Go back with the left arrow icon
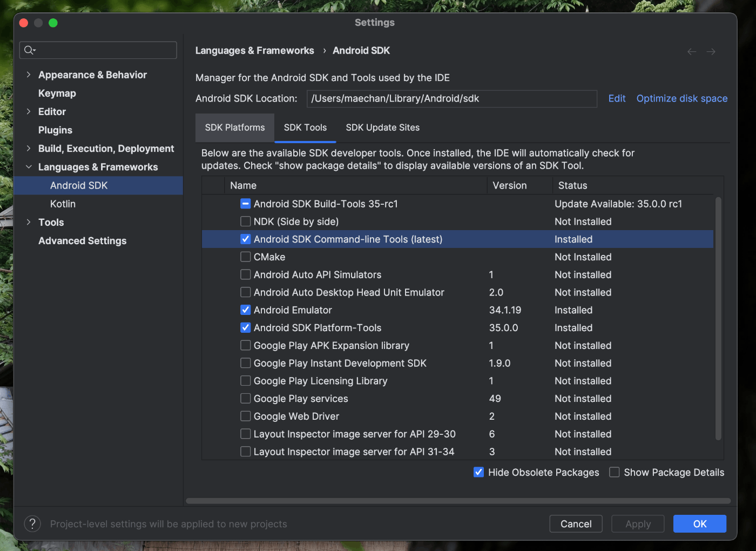 click(x=692, y=51)
